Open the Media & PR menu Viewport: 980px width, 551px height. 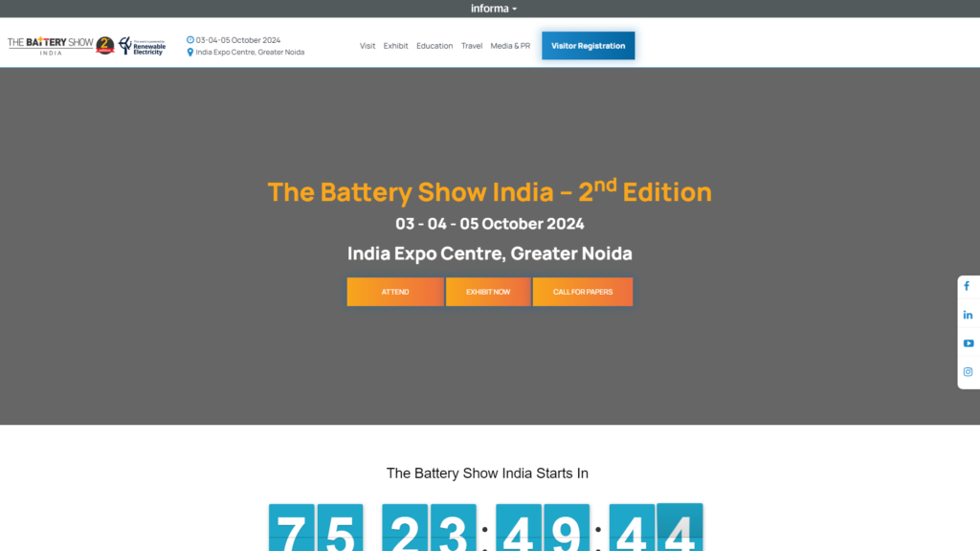pos(510,46)
